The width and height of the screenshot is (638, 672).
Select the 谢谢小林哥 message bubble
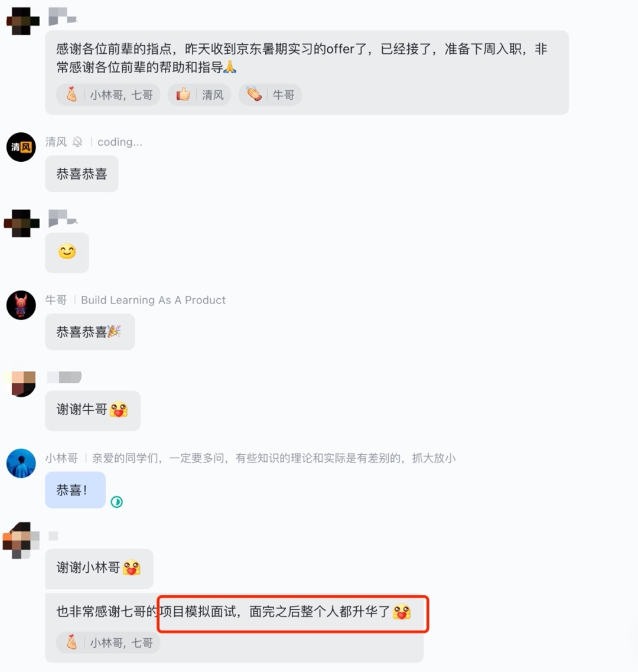99,569
